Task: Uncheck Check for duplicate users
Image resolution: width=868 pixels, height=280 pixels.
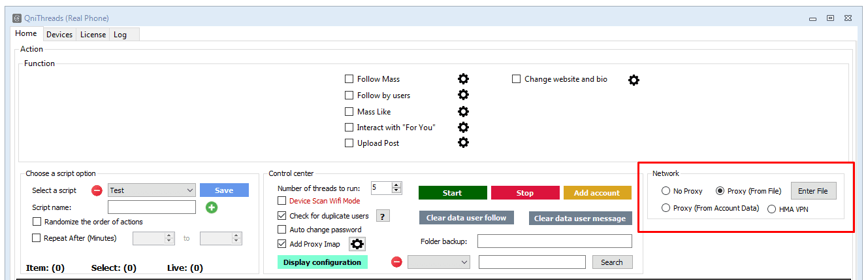Action: tap(282, 216)
